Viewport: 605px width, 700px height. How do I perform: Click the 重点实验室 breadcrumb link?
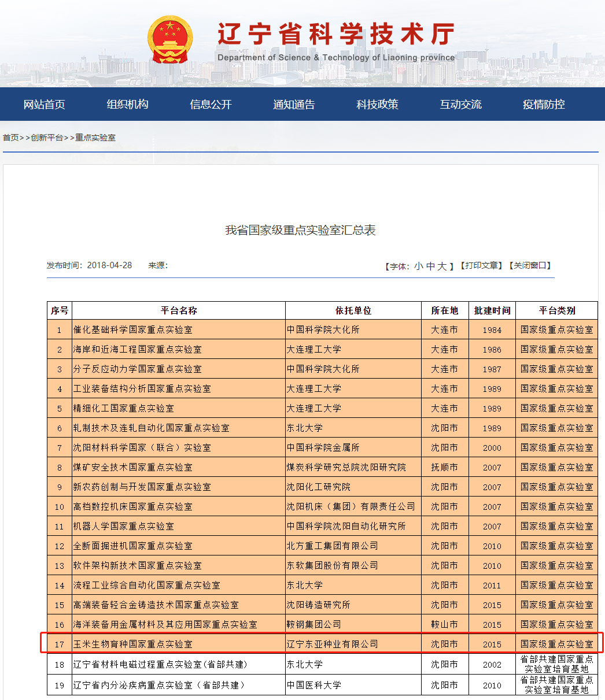pos(95,138)
